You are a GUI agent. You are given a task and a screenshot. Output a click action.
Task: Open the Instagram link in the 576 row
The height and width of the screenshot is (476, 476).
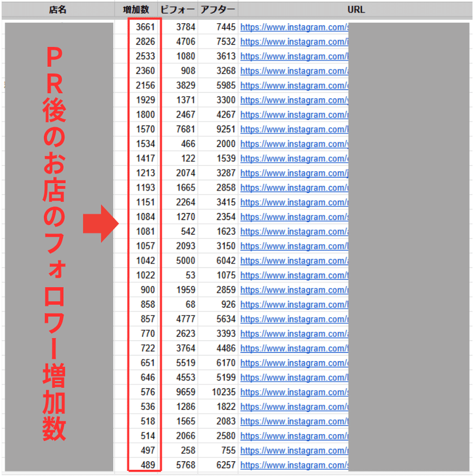[x=293, y=392]
